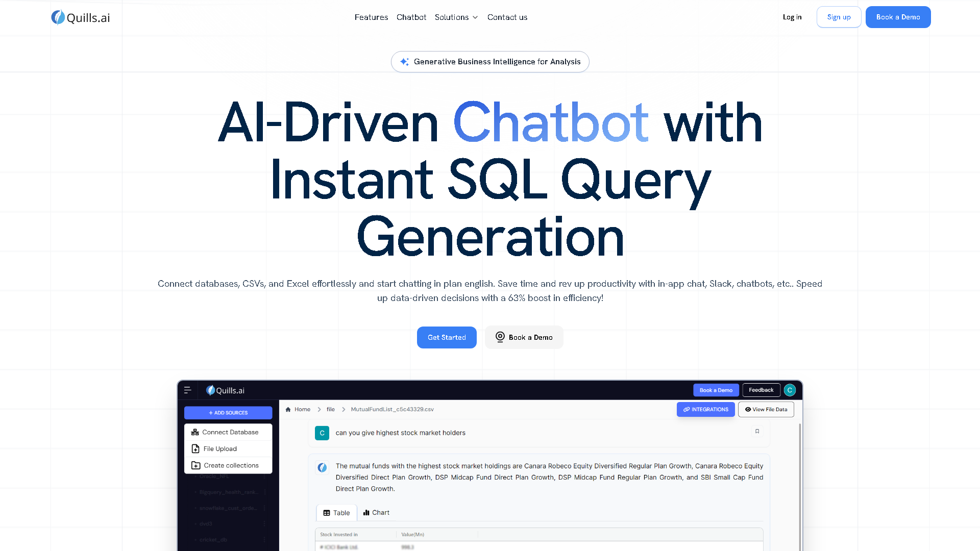Click the Sign up button
This screenshot has width=980, height=551.
pyautogui.click(x=839, y=17)
